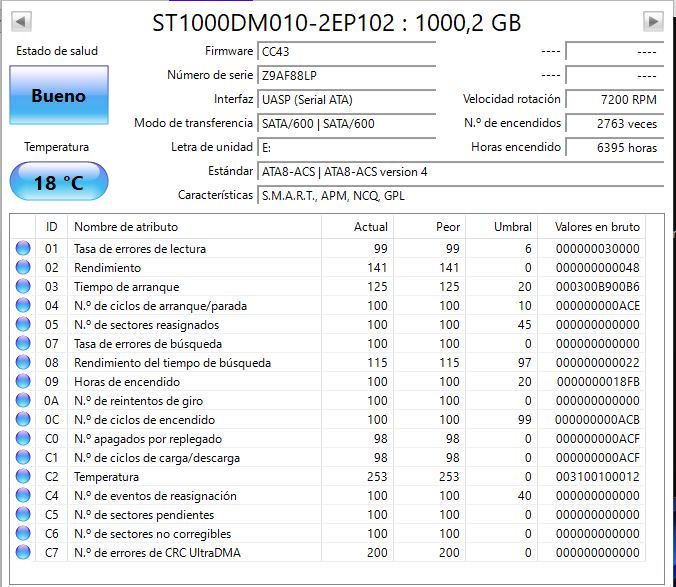Select status icon for CRC UltraDMA row
Viewport: 676px width, 587px height.
(23, 553)
